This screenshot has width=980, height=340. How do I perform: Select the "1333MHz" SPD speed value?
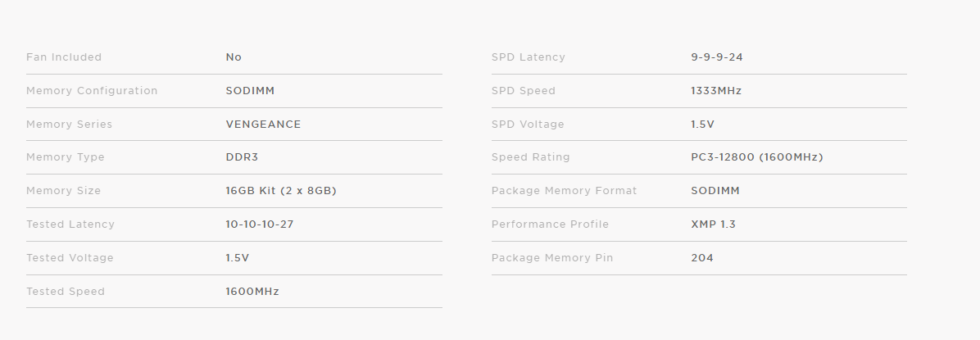pos(716,91)
